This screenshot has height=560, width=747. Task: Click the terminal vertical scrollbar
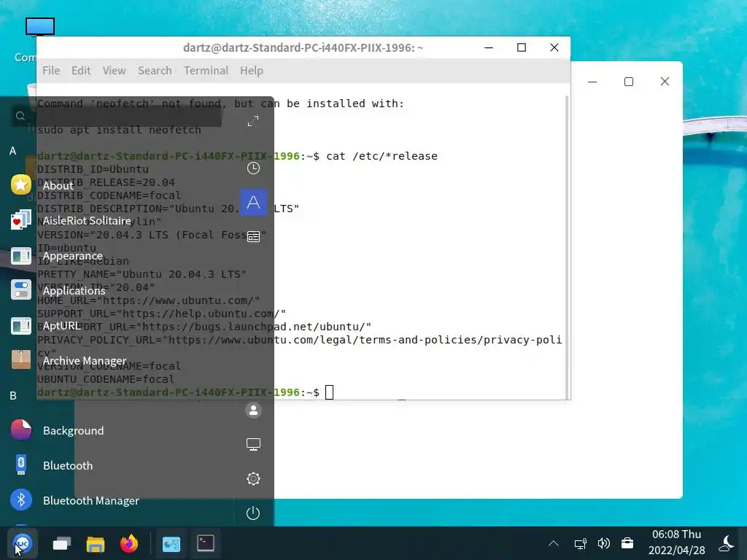(566, 248)
